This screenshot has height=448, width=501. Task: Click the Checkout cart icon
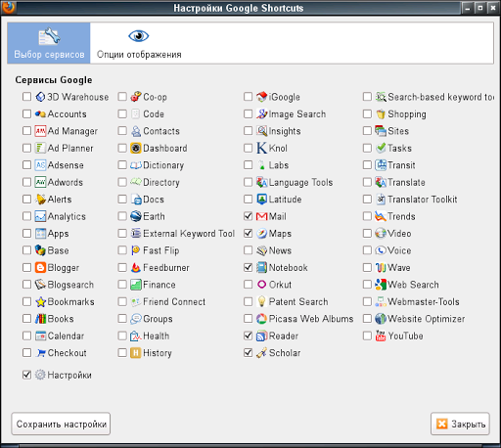40,353
